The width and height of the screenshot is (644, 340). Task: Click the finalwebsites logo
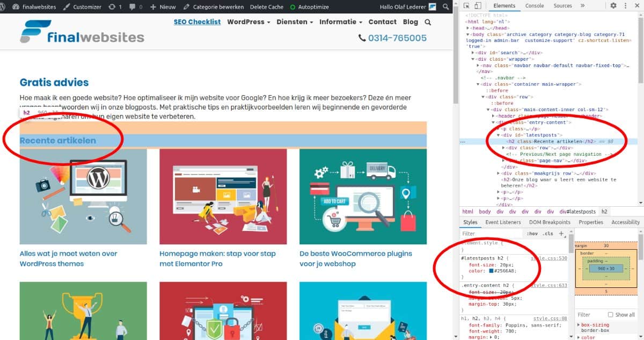coord(82,32)
